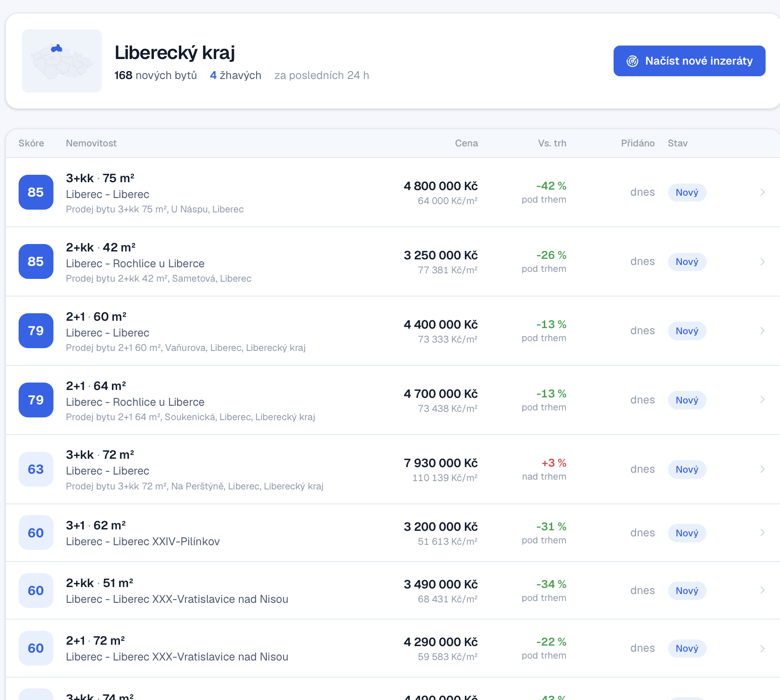Click the Načíst nové inzeráty button
Image resolution: width=780 pixels, height=700 pixels.
click(x=689, y=61)
